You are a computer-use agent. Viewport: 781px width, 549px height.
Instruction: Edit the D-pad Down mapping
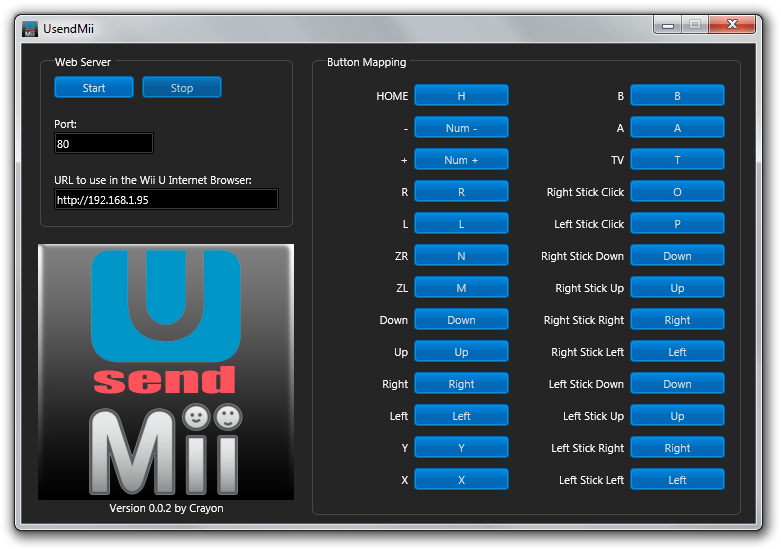(x=461, y=320)
